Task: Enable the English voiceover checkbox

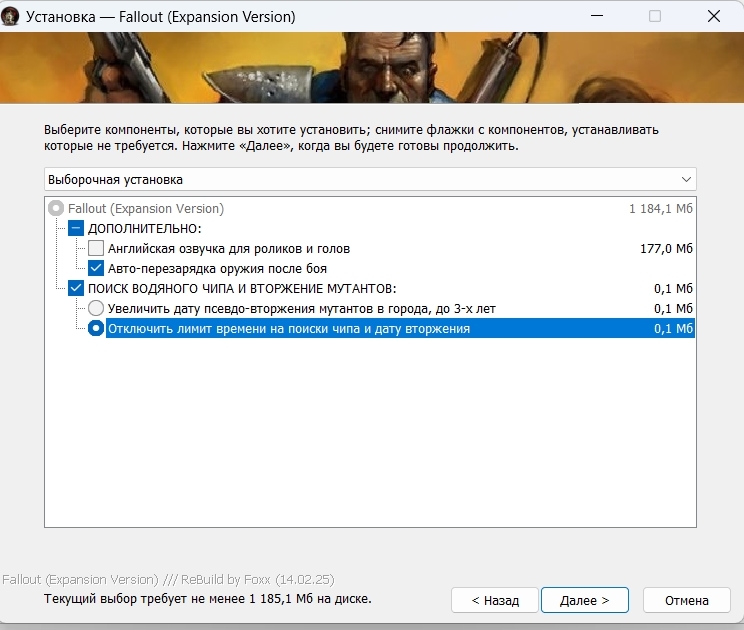Action: click(96, 248)
